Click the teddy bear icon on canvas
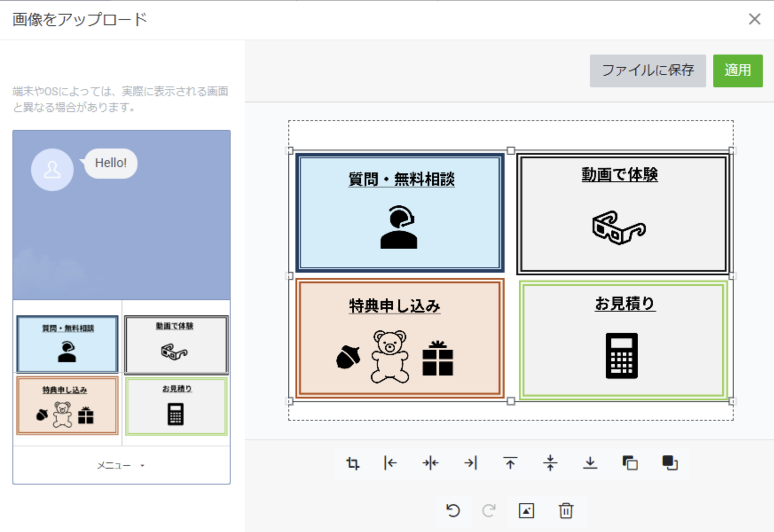This screenshot has width=774, height=532. point(390,356)
